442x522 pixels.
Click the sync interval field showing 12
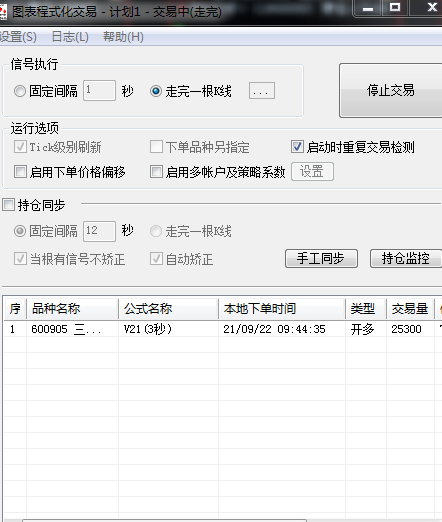pyautogui.click(x=99, y=231)
